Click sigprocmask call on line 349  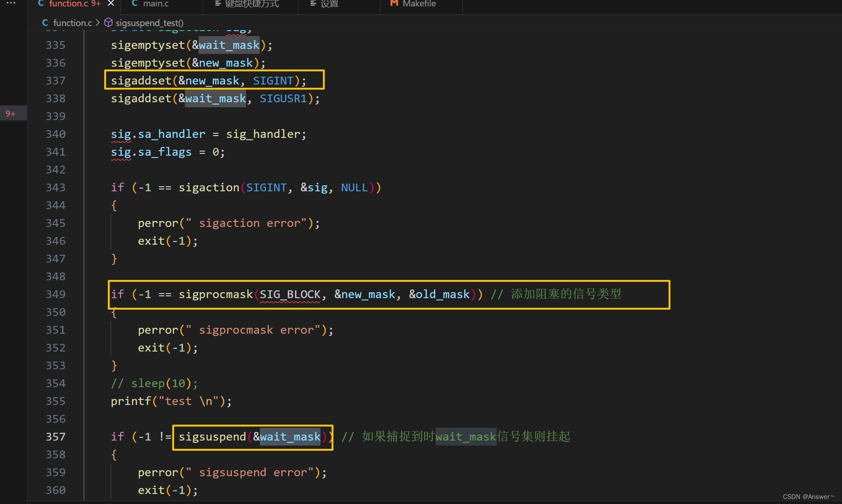(216, 294)
